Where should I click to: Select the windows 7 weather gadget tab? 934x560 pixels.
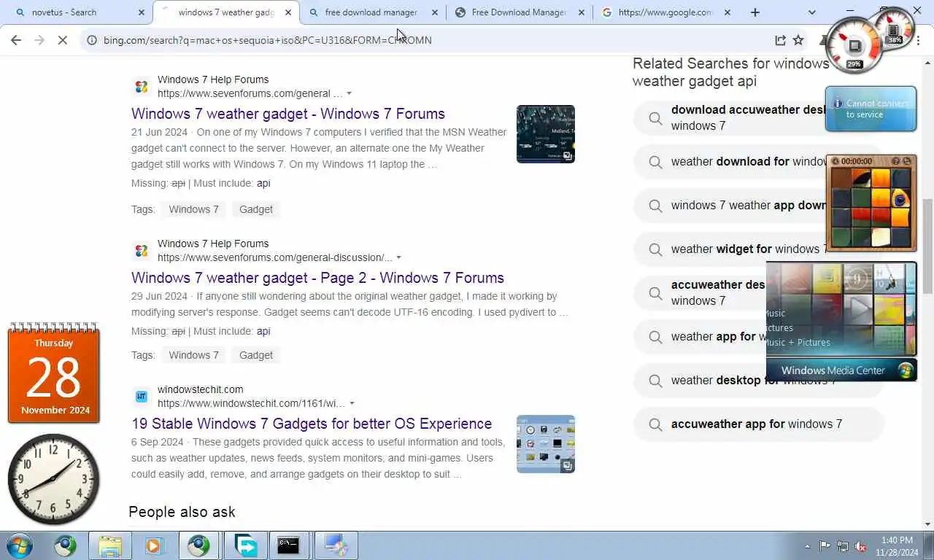(x=226, y=12)
